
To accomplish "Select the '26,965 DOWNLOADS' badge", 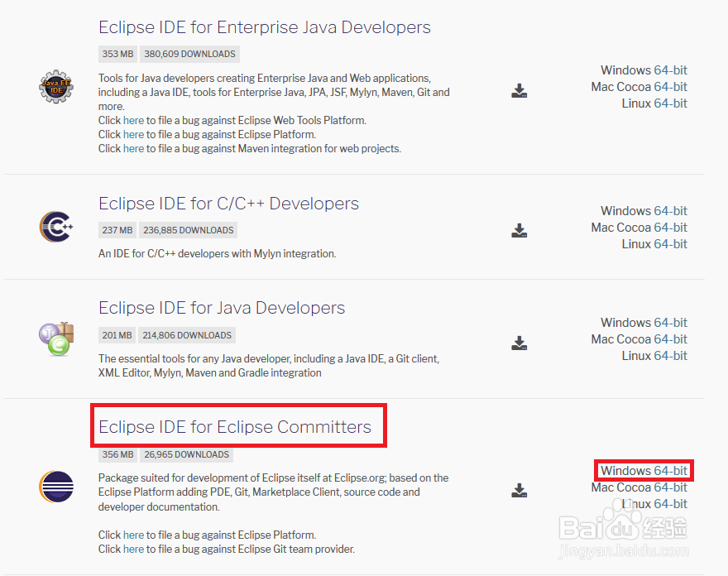I will tap(186, 454).
